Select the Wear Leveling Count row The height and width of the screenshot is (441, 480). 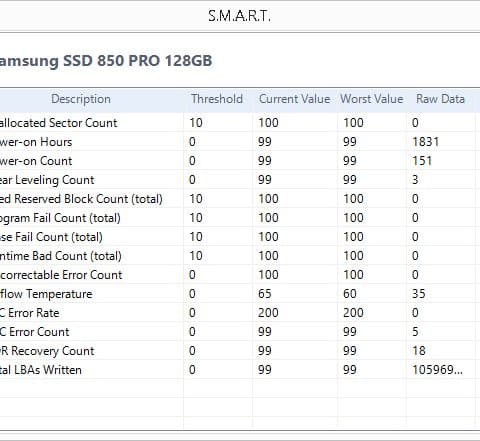(237, 180)
